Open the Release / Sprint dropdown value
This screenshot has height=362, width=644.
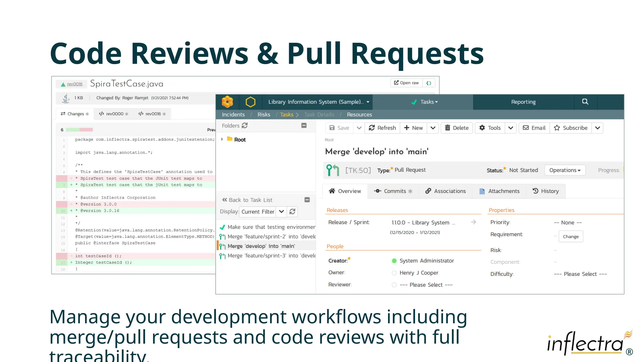(423, 222)
